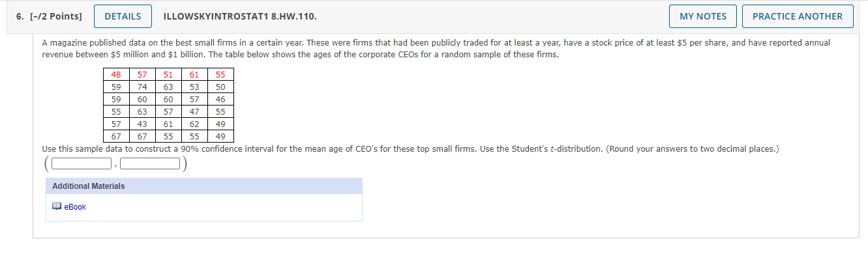
Task: Click the Additional Materials header
Action: 89,186
